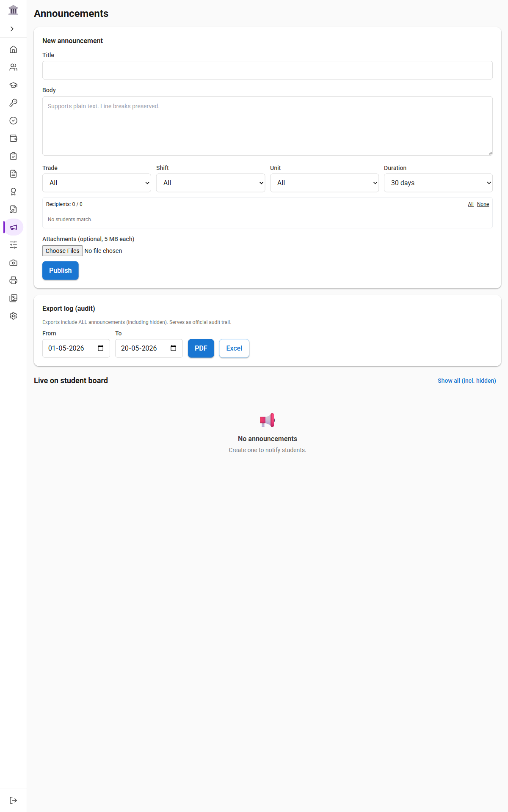Open the image gallery icon in sidebar
The width and height of the screenshot is (508, 812).
tap(14, 298)
